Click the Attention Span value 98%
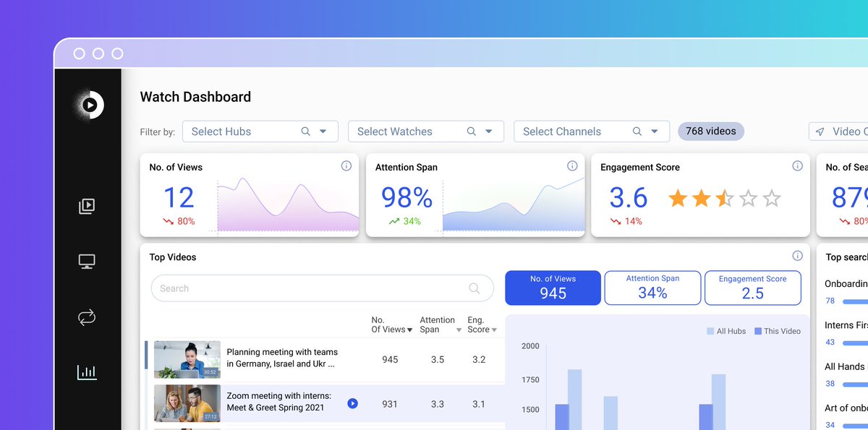This screenshot has height=430, width=868. tap(407, 197)
